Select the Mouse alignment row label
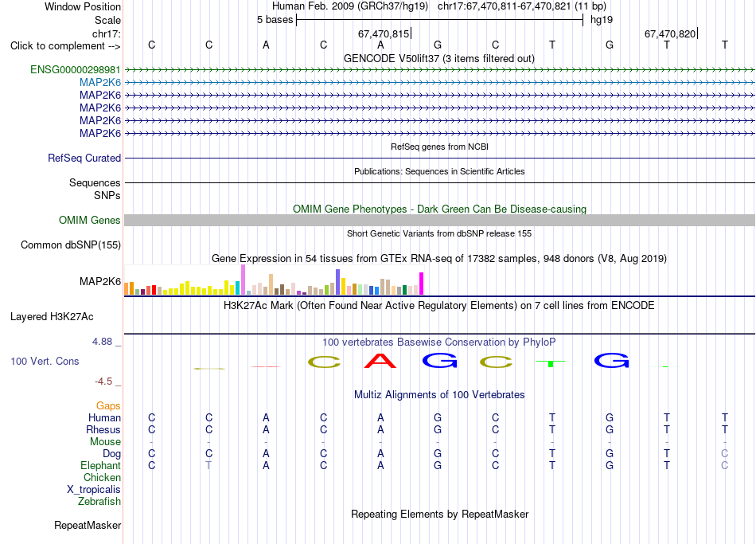Image resolution: width=756 pixels, height=544 pixels. click(x=105, y=442)
